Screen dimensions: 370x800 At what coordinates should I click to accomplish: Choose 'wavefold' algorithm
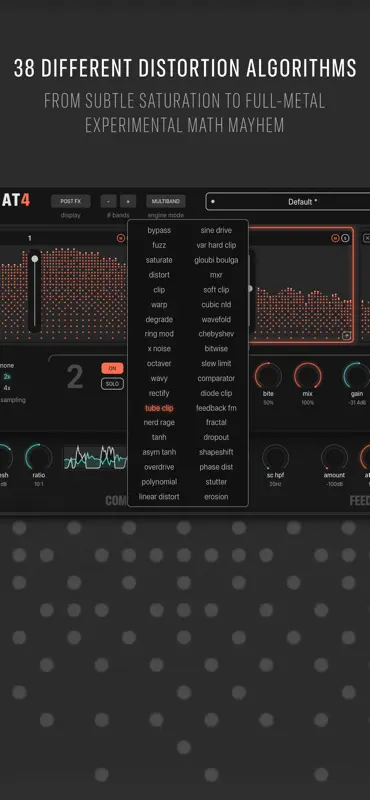216,319
